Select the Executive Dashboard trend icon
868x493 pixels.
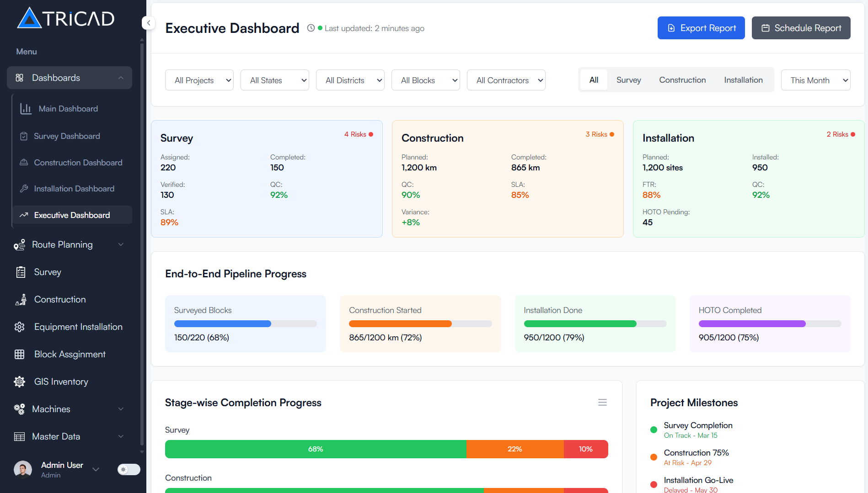point(25,215)
